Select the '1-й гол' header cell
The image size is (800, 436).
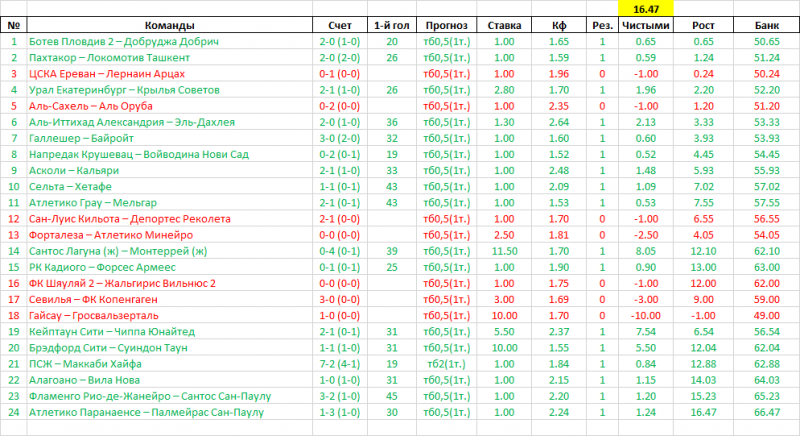391,25
